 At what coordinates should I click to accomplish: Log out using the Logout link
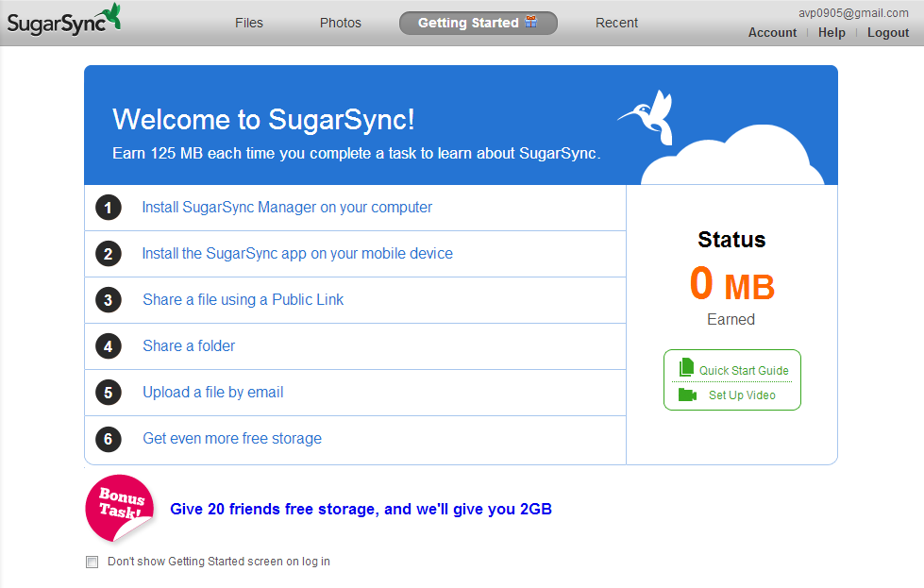(888, 33)
